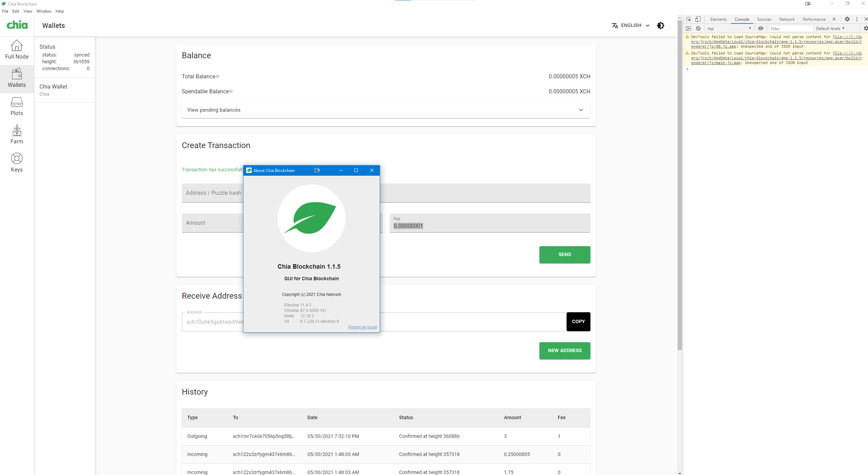Image resolution: width=868 pixels, height=475 pixels.
Task: Go to Plots via sidebar icon
Action: point(17,102)
